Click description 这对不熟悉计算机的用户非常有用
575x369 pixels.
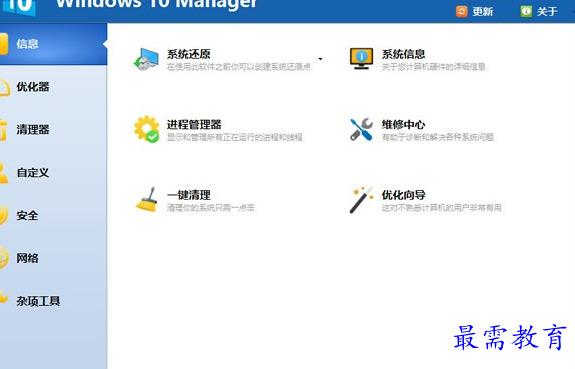coord(442,208)
